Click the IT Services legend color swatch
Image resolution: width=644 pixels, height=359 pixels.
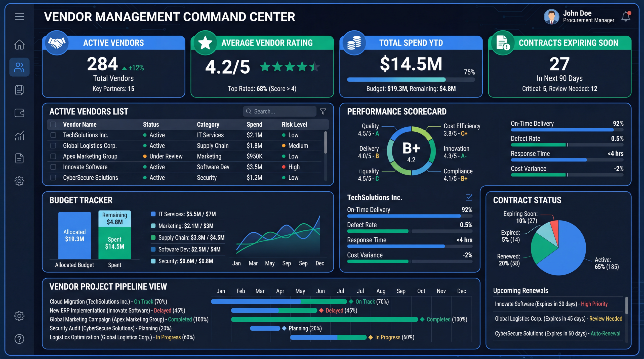coord(153,214)
